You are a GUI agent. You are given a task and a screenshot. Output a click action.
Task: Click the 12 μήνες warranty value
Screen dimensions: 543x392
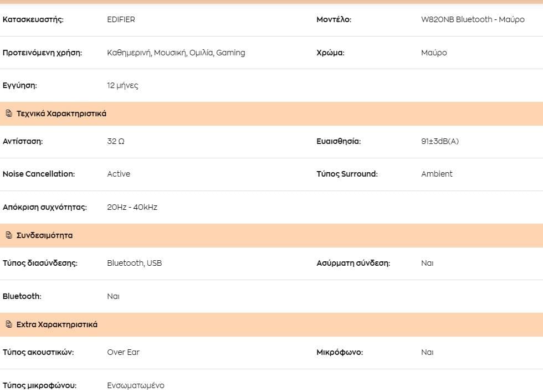tap(122, 85)
